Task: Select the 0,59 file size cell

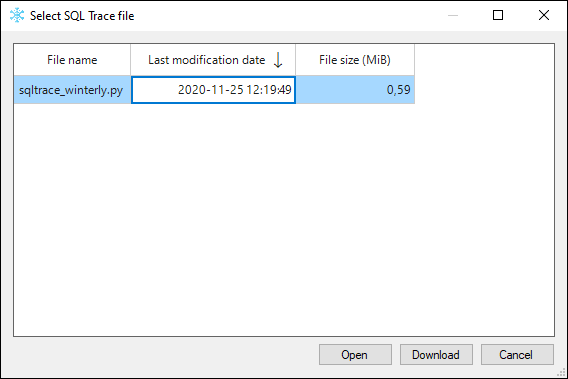Action: coord(355,89)
